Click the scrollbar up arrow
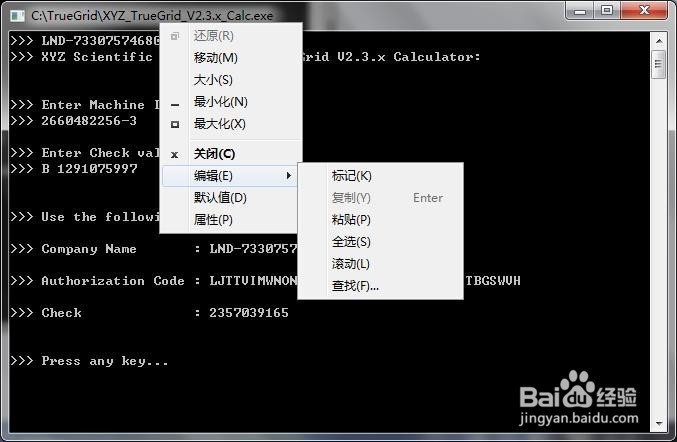The height and width of the screenshot is (442, 677). point(659,41)
